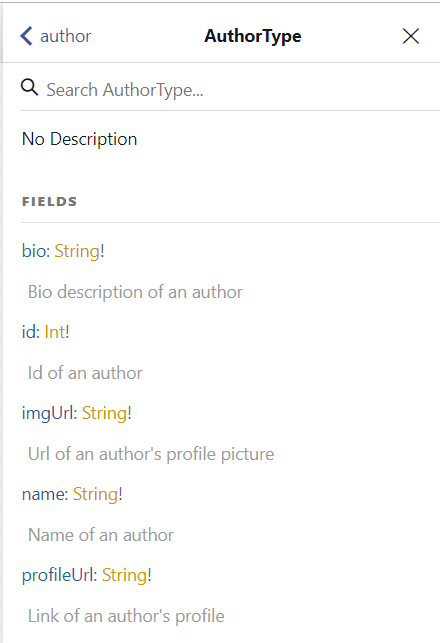The height and width of the screenshot is (643, 440).
Task: Click description 'Bio description of an author'
Action: [135, 292]
